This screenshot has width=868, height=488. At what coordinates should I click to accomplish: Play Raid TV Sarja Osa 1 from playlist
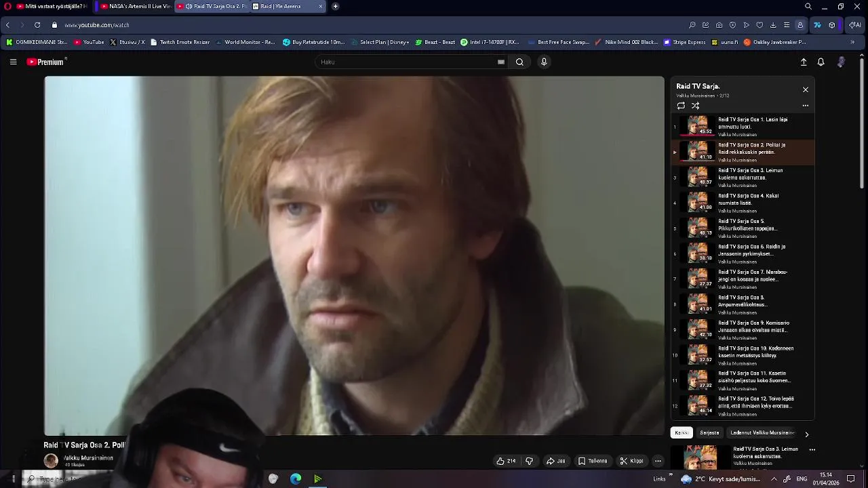[x=743, y=126]
